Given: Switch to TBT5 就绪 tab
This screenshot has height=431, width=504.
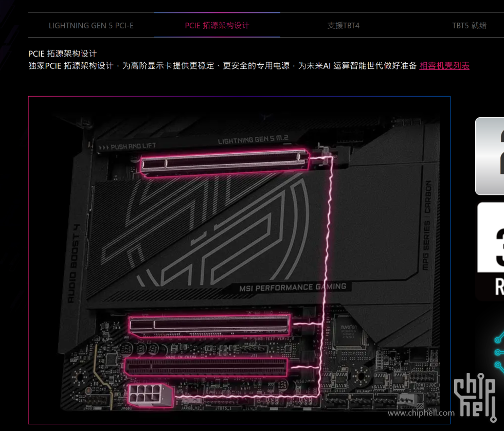Looking at the screenshot, I should coord(469,25).
